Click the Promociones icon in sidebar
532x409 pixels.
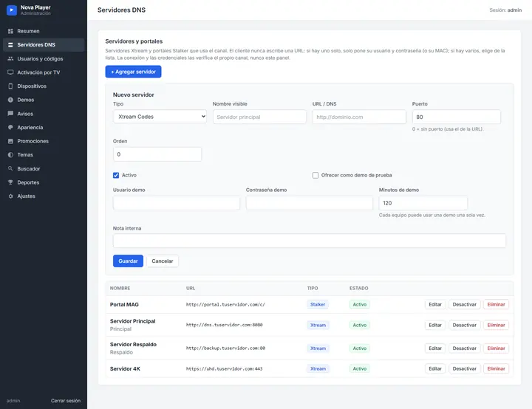(x=10, y=141)
